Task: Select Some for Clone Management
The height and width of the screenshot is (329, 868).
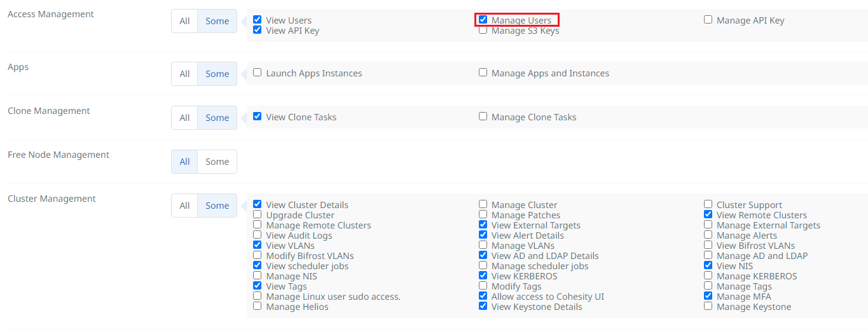Action: [x=217, y=118]
